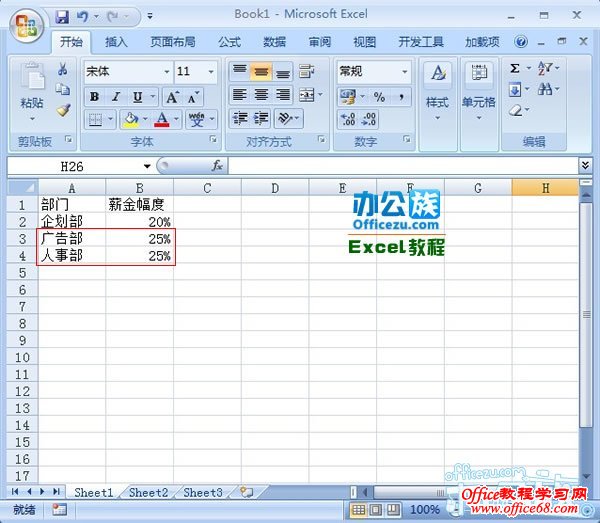
Task: Increase decimal places
Action: point(348,119)
